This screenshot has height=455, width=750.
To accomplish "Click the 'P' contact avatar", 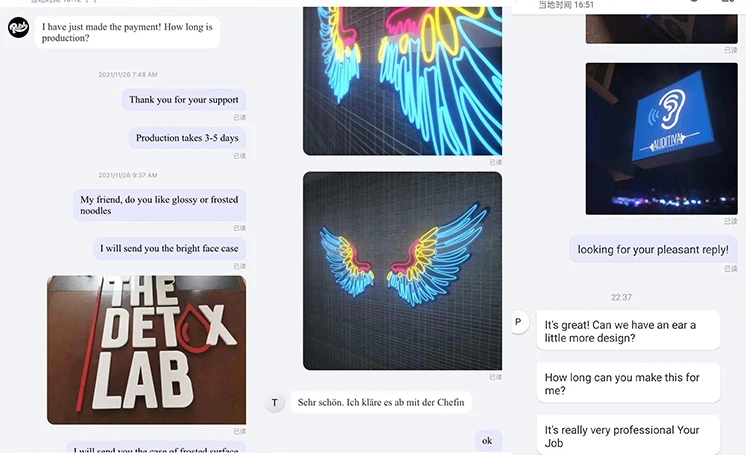I will pos(519,322).
